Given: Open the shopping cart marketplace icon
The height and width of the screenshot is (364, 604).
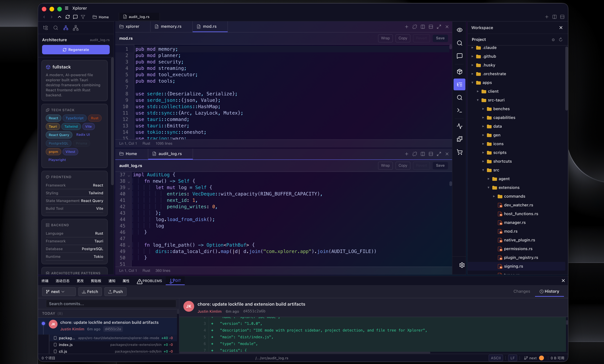Looking at the screenshot, I should pyautogui.click(x=459, y=152).
